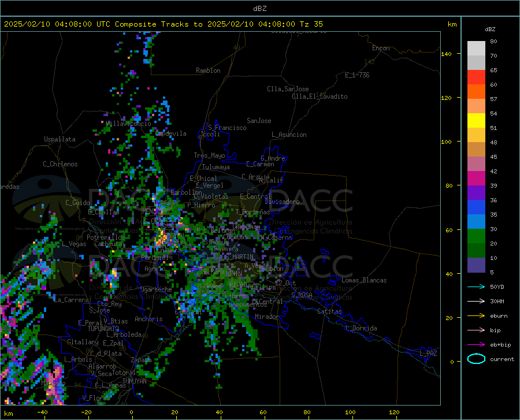Viewport: 520px width, 420px height.
Task: Click the pink bip arrow legend icon
Action: pos(476,330)
